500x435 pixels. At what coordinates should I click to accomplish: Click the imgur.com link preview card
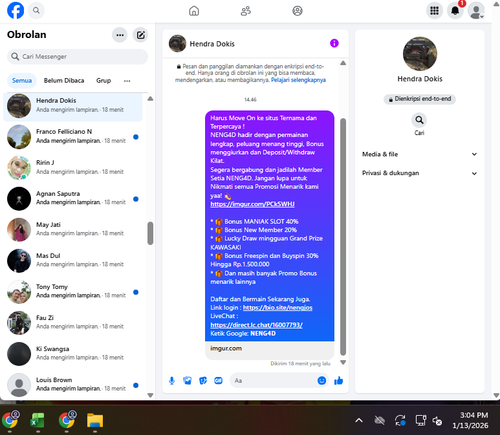269,350
